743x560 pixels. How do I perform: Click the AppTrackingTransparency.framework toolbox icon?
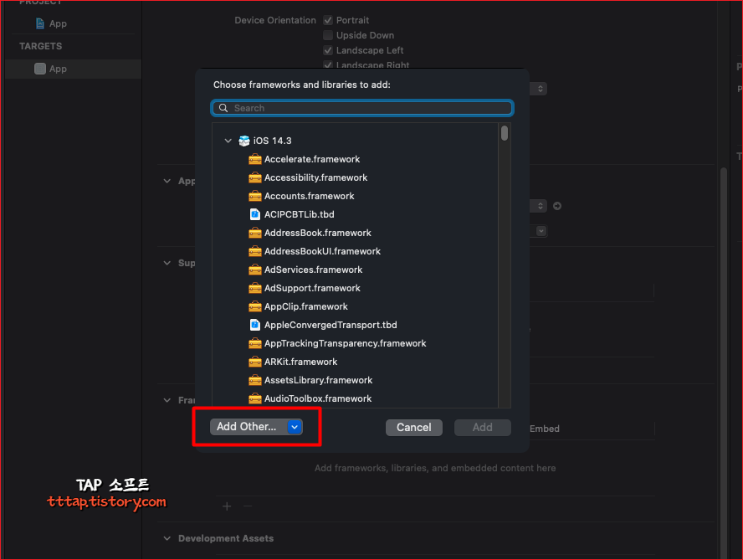click(255, 343)
